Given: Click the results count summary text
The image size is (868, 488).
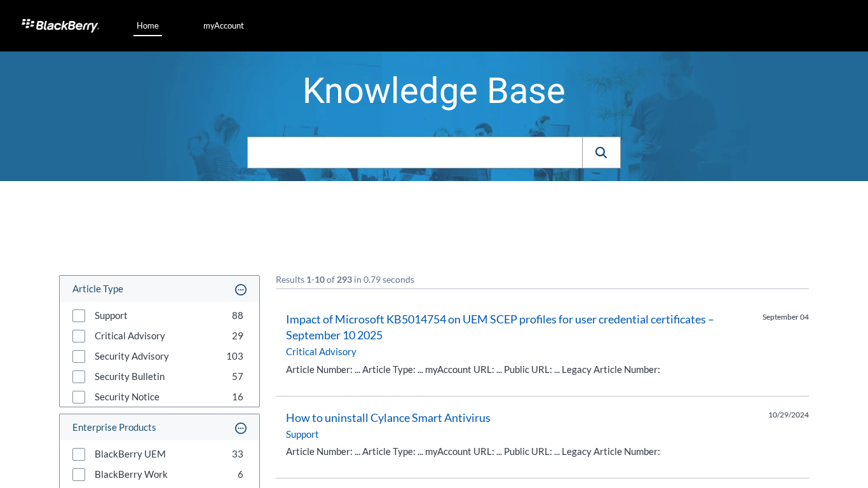Looking at the screenshot, I should [345, 280].
